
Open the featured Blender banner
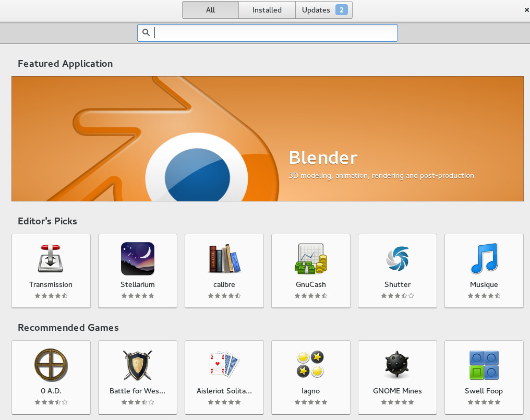pos(268,139)
